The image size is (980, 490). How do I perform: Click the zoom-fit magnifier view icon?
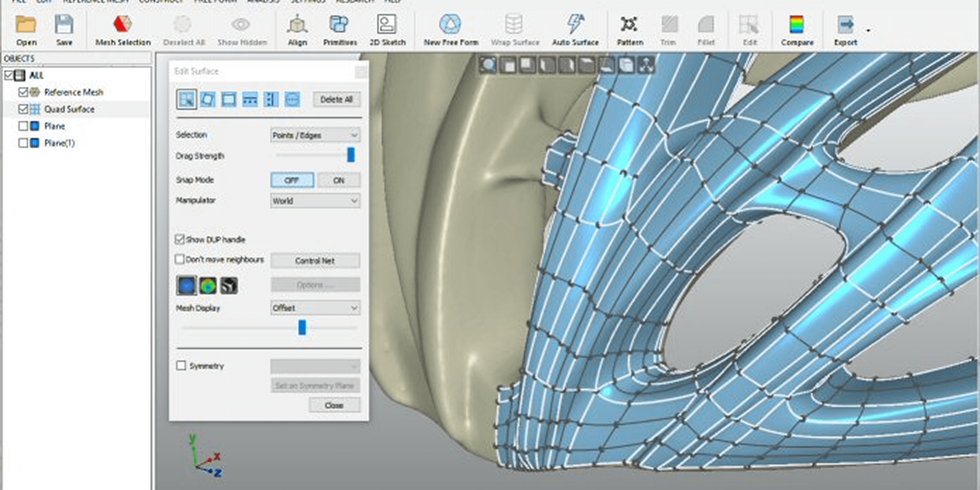coord(488,65)
